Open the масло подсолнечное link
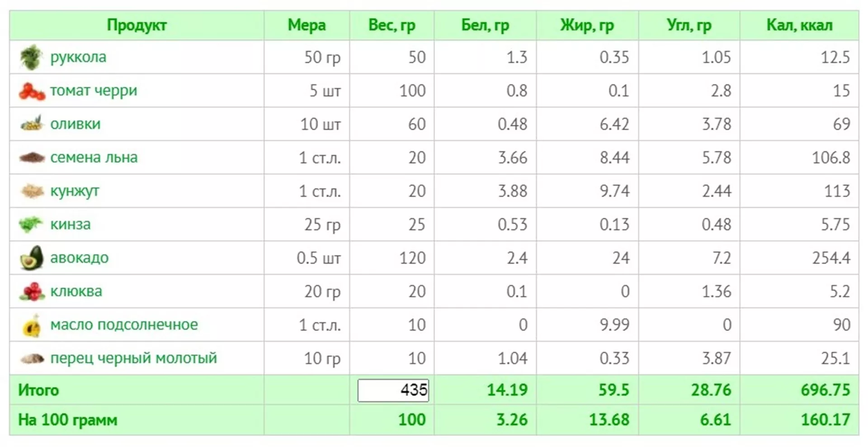This screenshot has width=868, height=447. click(x=124, y=325)
